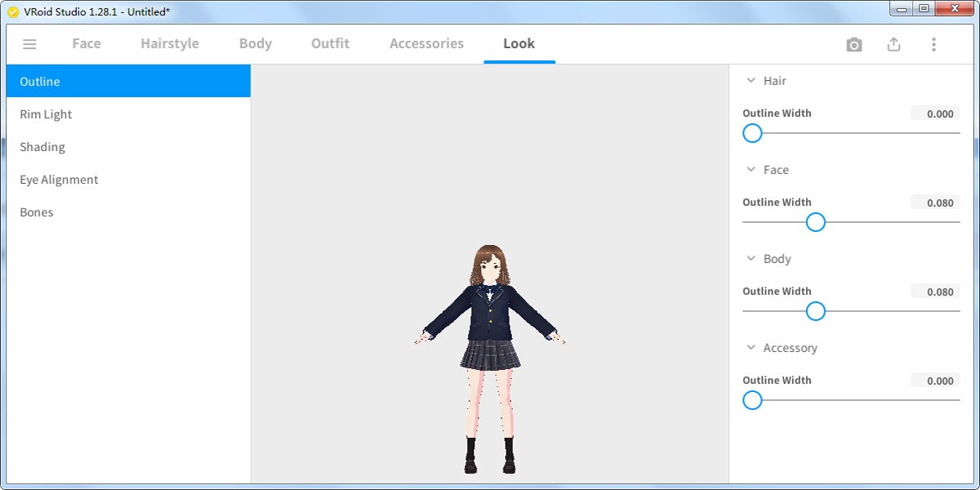
Task: Switch to the Accessories tab
Action: 425,44
